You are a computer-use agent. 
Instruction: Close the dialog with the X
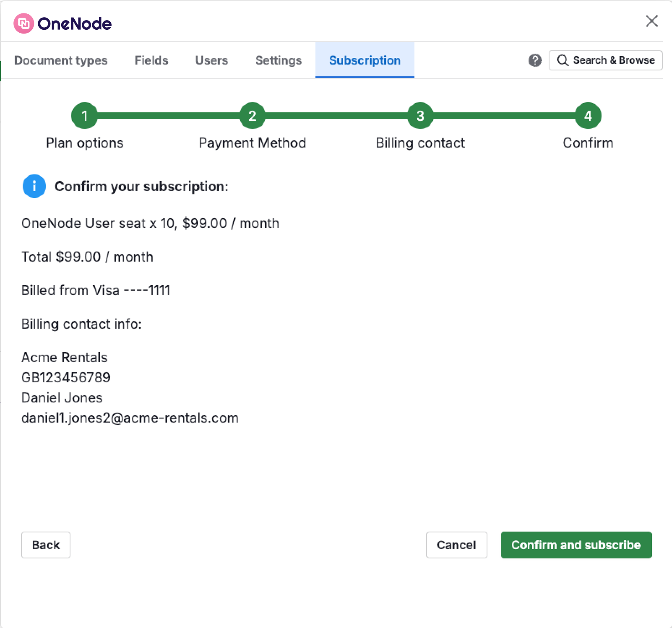tap(651, 21)
